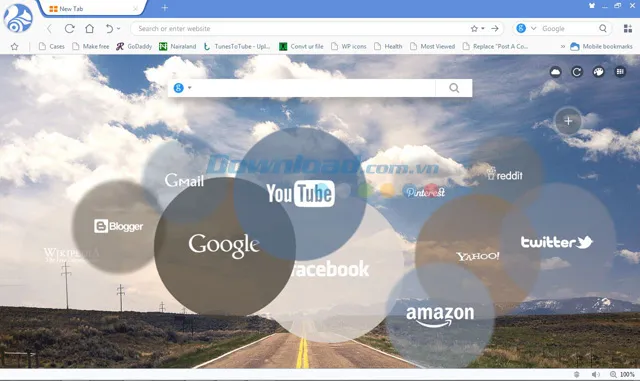Open the Make free bookmark
640x381 pixels.
click(91, 47)
